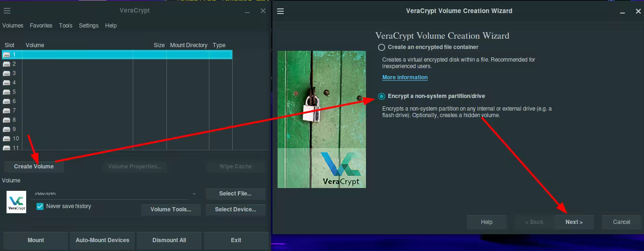Click the Size column header
Image resolution: width=644 pixels, height=251 pixels.
pyautogui.click(x=159, y=45)
